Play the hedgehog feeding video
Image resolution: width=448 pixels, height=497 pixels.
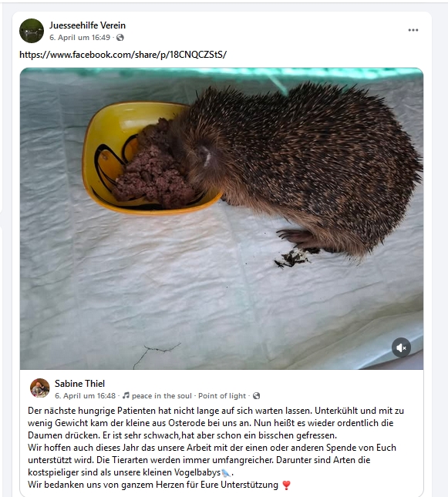[221, 219]
